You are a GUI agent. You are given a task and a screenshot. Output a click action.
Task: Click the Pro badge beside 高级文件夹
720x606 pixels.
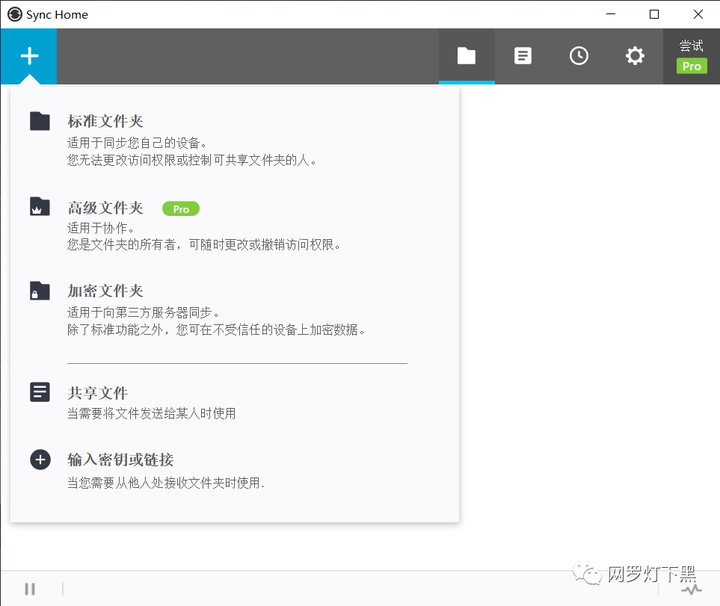[x=181, y=209]
